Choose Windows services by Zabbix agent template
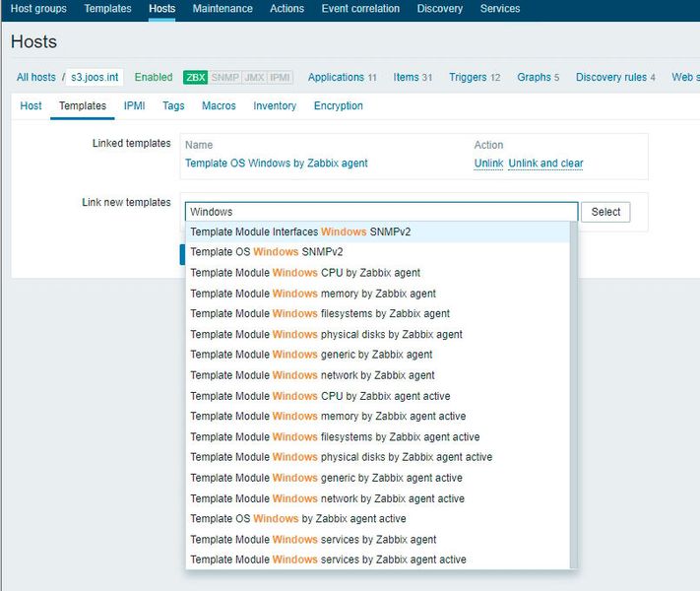Image resolution: width=700 pixels, height=591 pixels. pyautogui.click(x=378, y=539)
